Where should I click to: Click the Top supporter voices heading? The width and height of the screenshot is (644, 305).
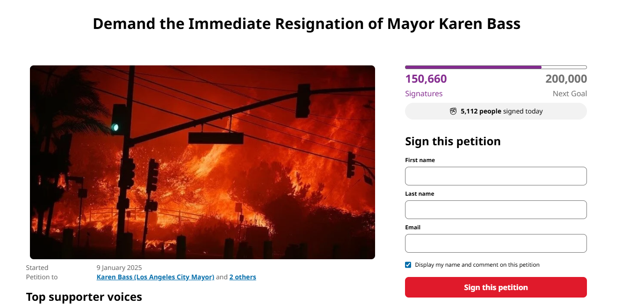click(84, 297)
